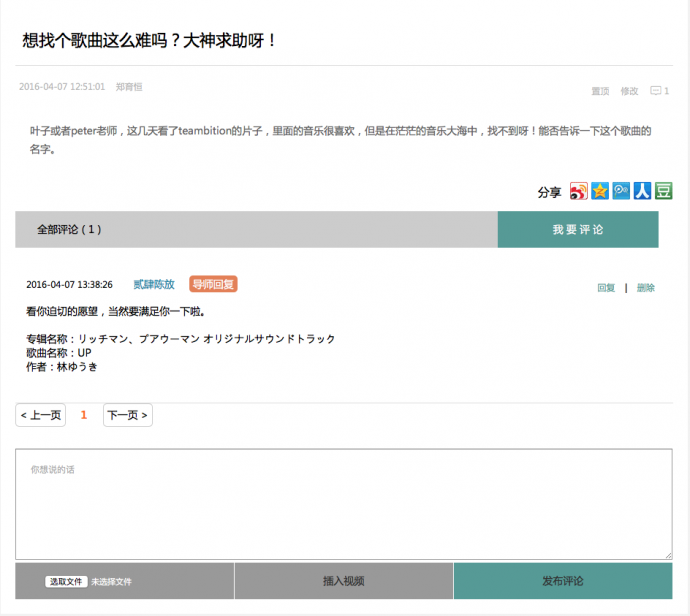Reply to the comment via 回复
This screenshot has width=690, height=616.
[x=606, y=288]
